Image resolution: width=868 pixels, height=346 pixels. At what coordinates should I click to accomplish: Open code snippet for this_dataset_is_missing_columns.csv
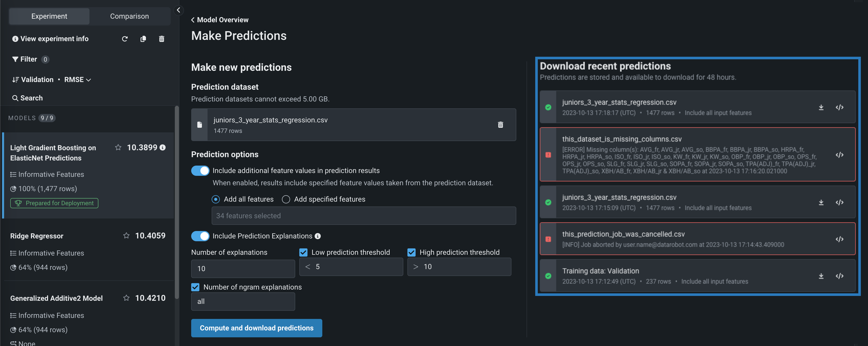839,155
